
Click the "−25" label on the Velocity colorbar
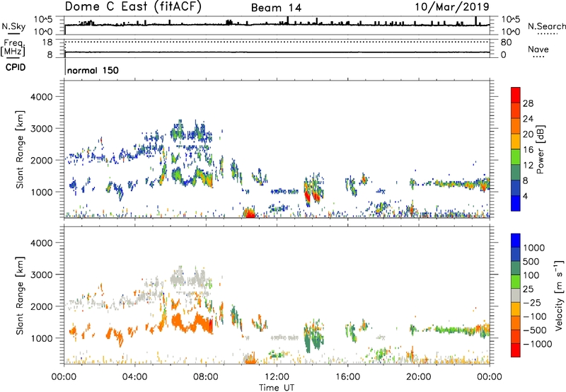[x=531, y=302]
